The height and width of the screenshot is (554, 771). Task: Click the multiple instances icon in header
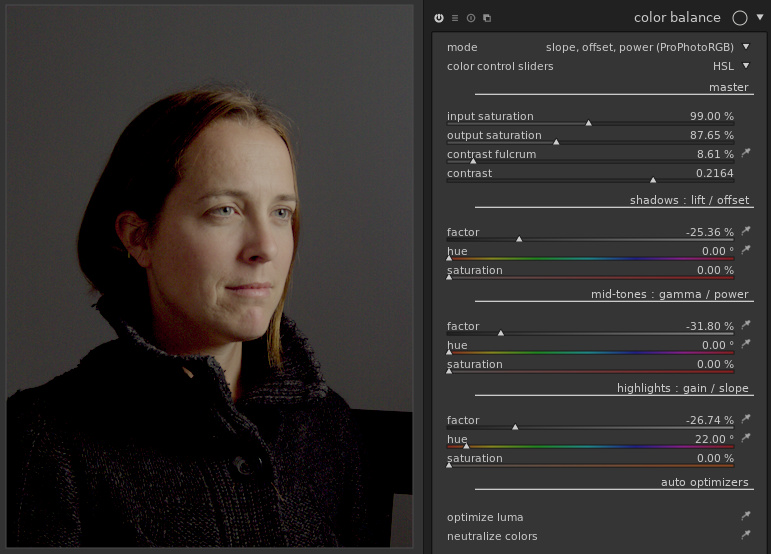pos(487,18)
